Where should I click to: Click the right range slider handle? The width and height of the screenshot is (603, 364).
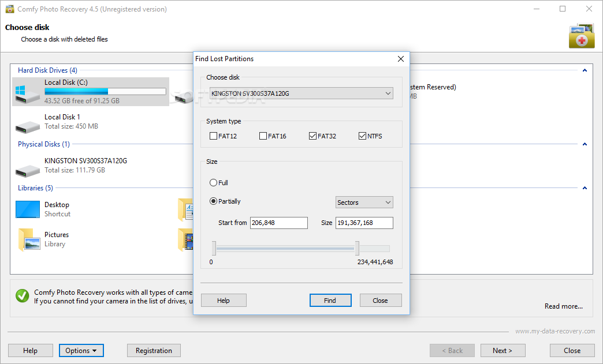358,249
